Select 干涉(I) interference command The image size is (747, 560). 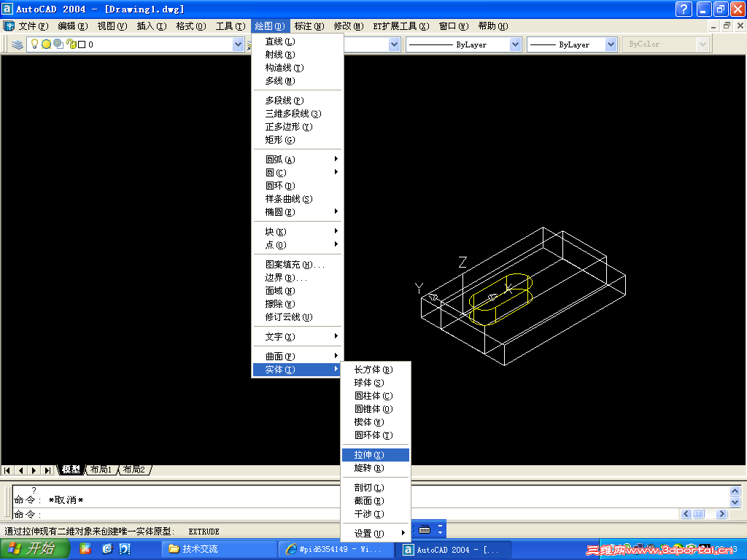coord(376,514)
